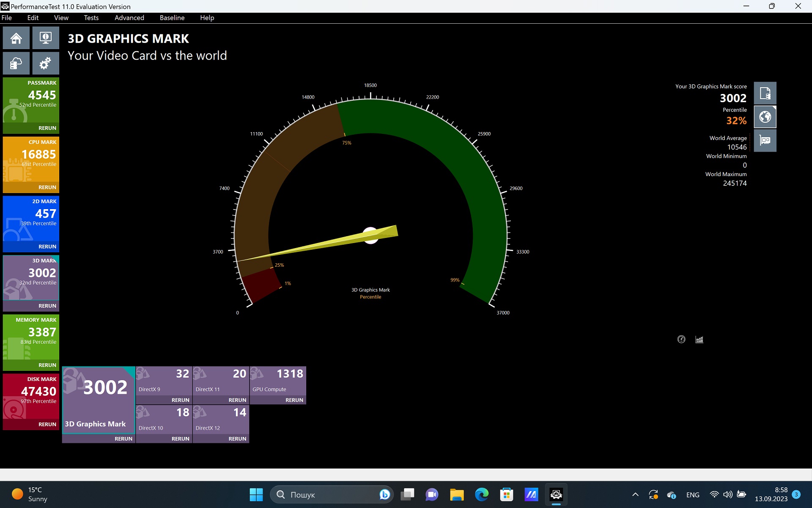Click the video card comparison icon
Screen dimensions: 812x508
tap(765, 141)
